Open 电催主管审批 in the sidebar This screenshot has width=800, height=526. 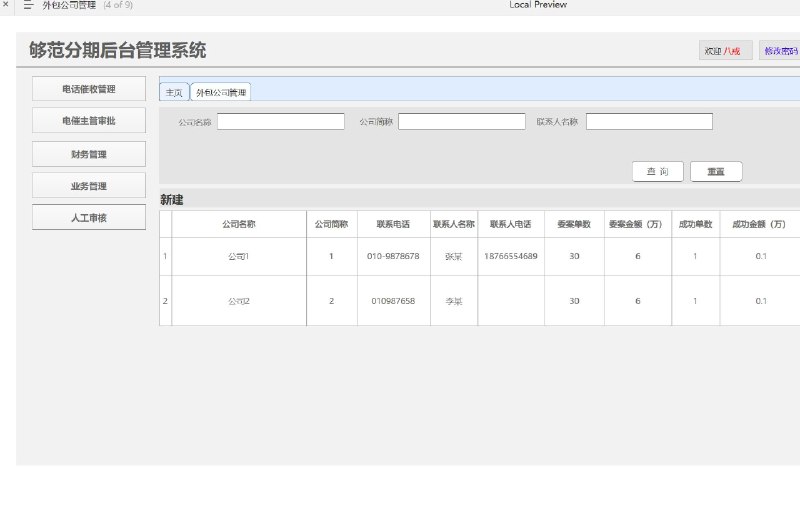pos(89,121)
